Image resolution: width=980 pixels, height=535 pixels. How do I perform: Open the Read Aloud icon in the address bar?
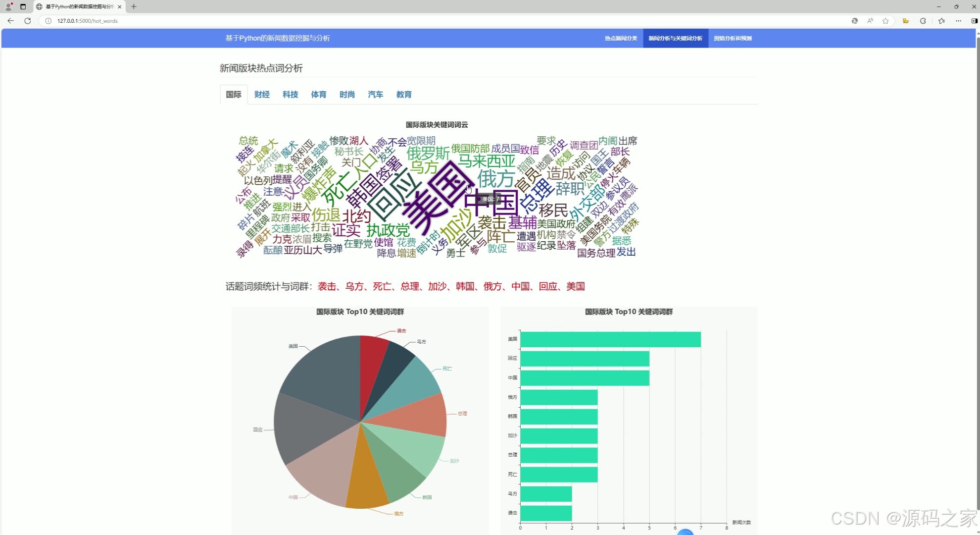pyautogui.click(x=870, y=21)
